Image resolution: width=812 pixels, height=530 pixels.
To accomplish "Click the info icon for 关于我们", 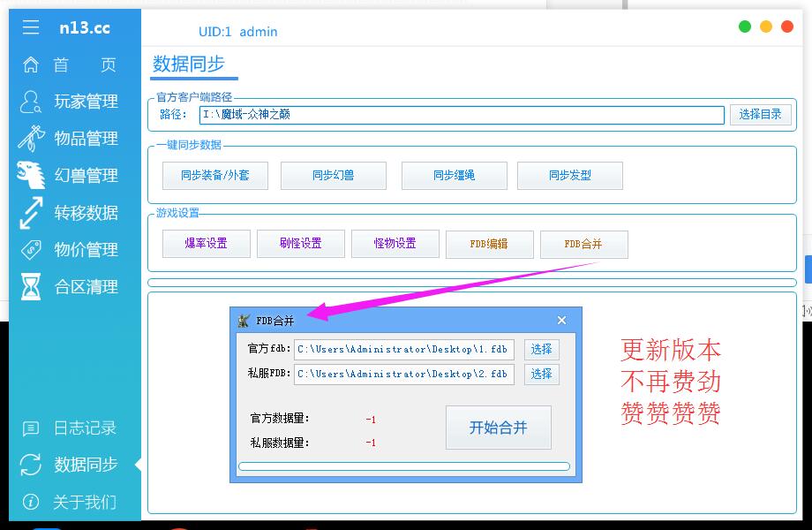I will coord(31,502).
